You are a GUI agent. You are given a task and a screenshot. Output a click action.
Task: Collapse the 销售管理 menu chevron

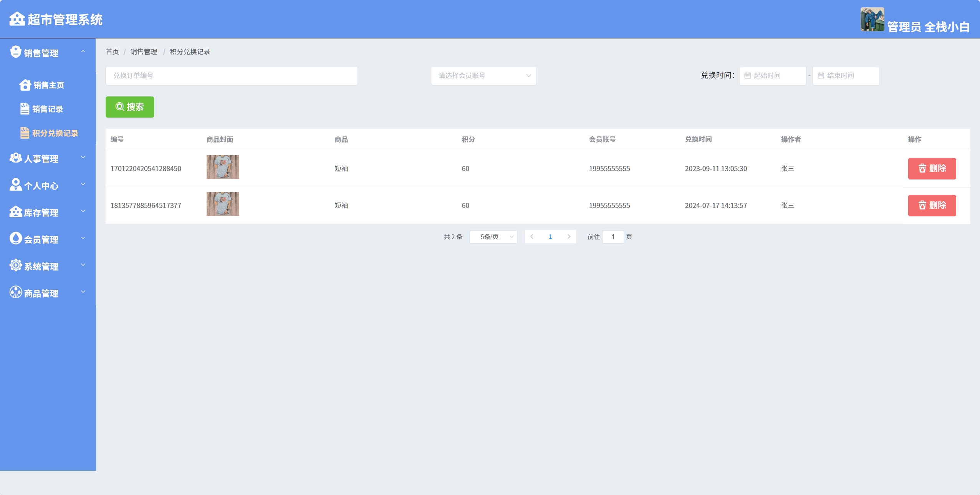83,51
